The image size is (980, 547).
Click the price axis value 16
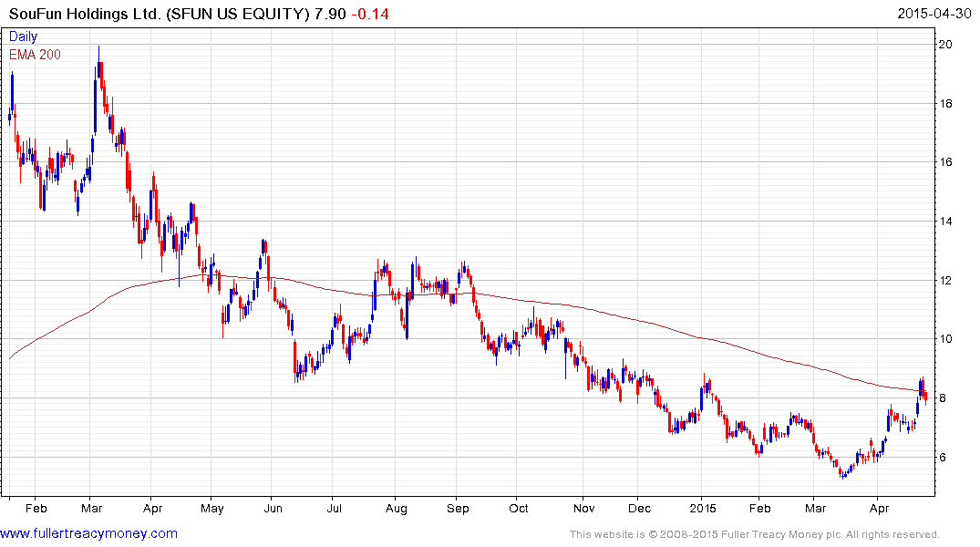pos(945,162)
